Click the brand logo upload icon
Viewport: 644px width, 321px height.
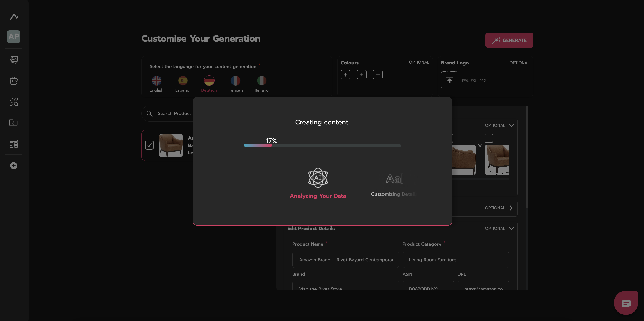click(449, 80)
